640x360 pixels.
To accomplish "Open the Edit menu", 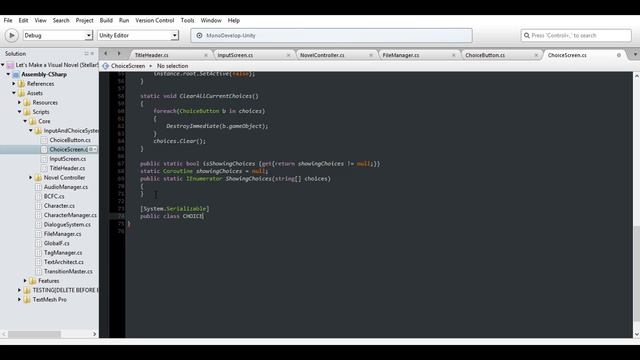I will (x=23, y=20).
